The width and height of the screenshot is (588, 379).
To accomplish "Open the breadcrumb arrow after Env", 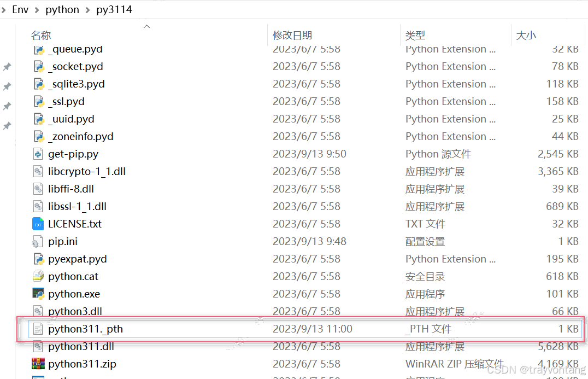I will coord(36,9).
